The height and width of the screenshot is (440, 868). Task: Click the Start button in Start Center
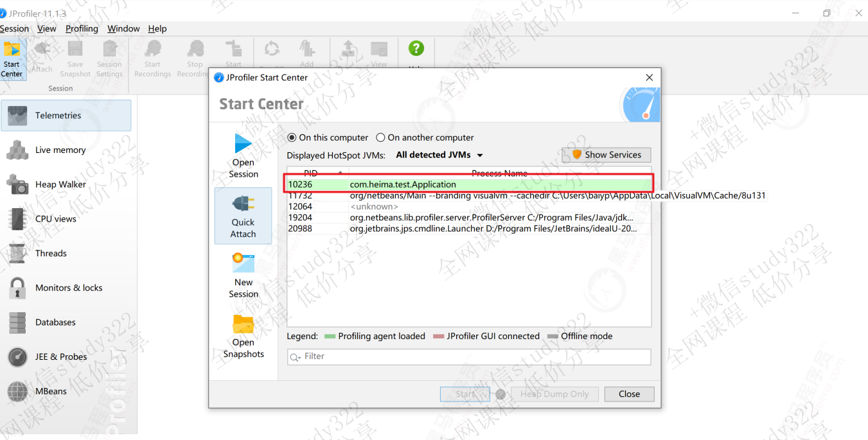465,394
